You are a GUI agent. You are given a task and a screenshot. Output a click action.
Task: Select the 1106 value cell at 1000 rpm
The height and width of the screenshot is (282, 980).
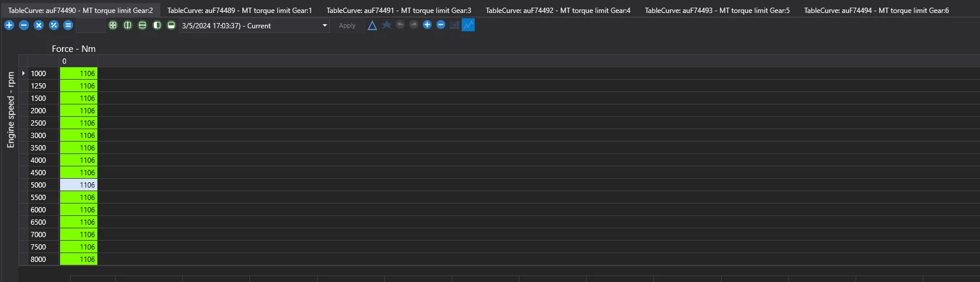tap(78, 73)
